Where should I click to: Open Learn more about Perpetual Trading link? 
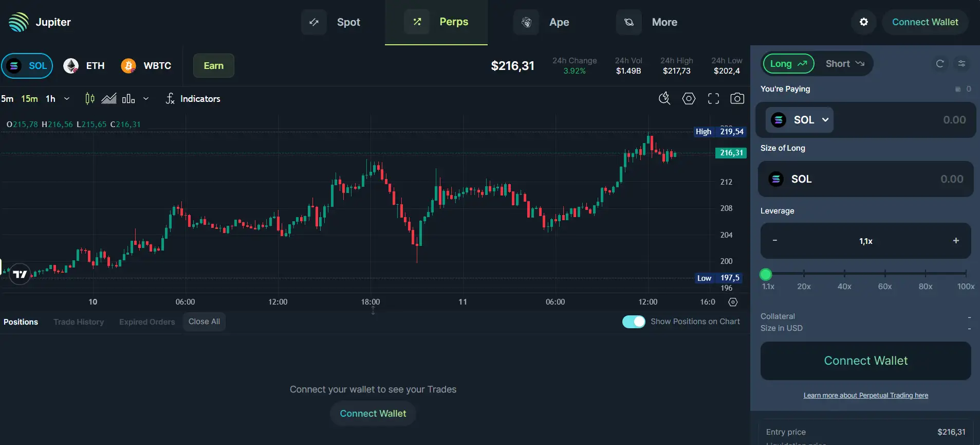(x=865, y=396)
